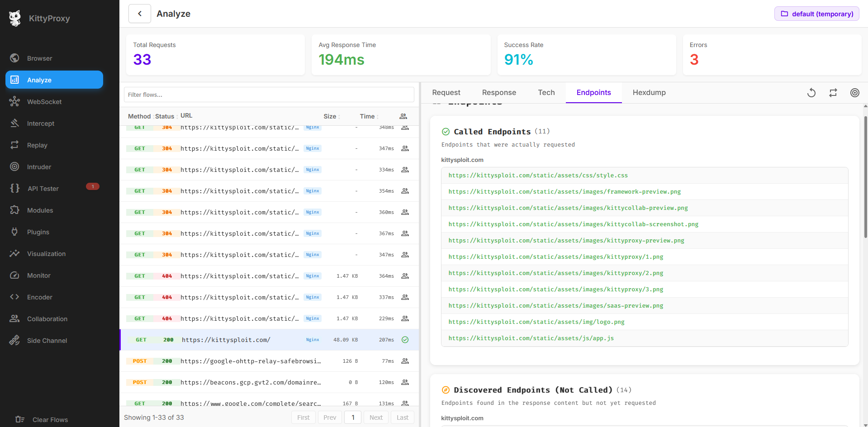Viewport: 868px width, 427px height.
Task: Switch to the Response tab
Action: coord(499,92)
